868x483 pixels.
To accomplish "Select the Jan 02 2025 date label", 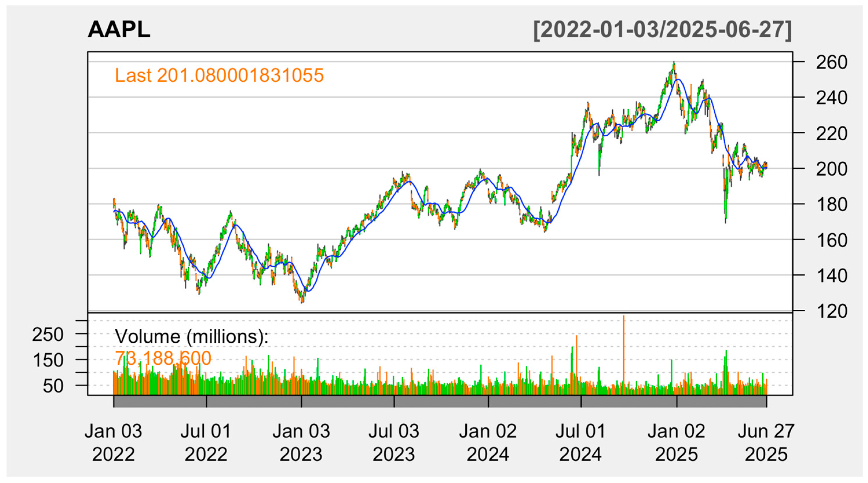I will pos(676,442).
